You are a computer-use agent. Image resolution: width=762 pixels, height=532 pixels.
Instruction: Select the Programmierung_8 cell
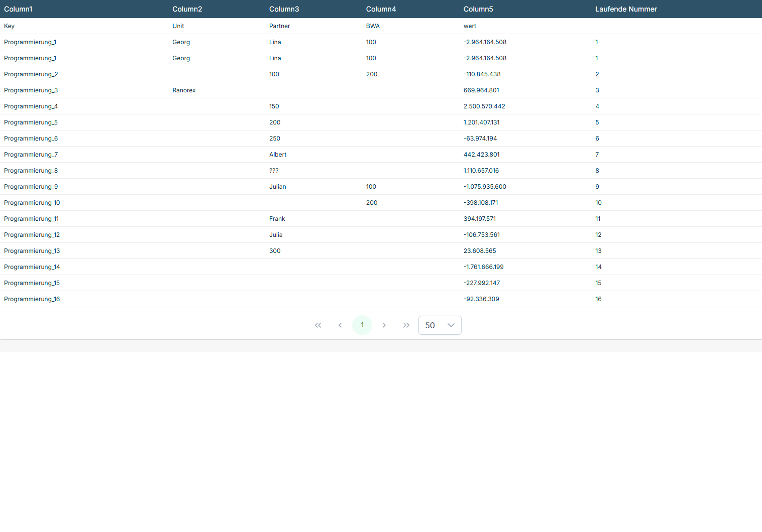(31, 171)
